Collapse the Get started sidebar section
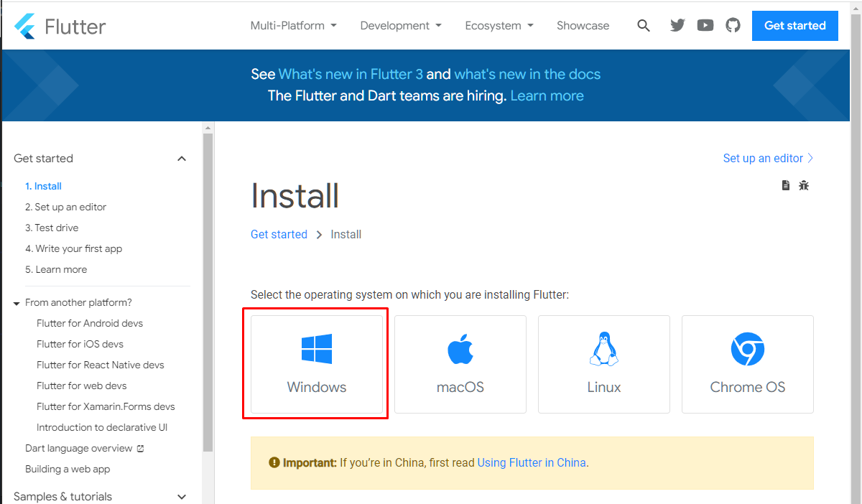This screenshot has width=862, height=504. coord(182,159)
